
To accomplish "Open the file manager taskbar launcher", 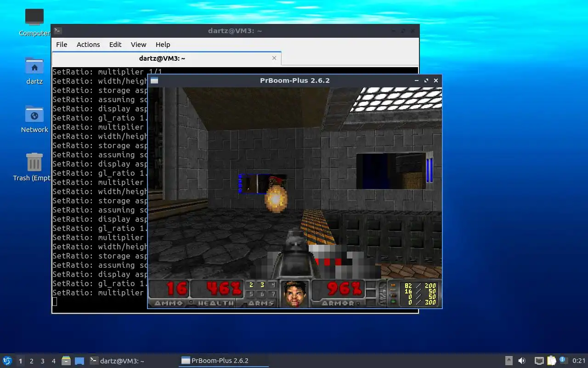I will (x=66, y=361).
